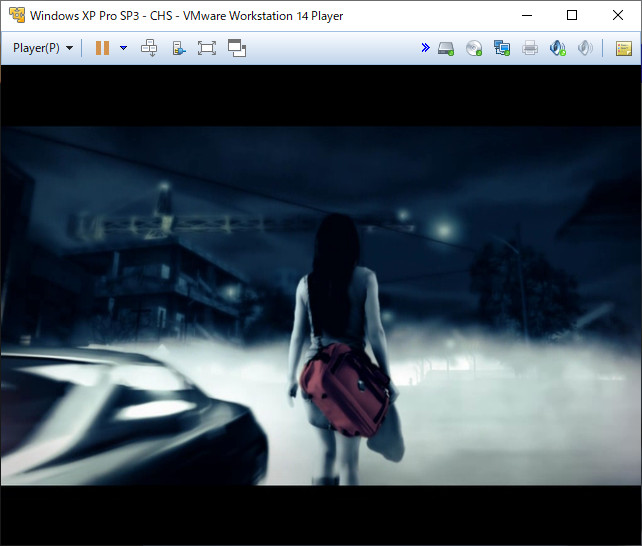
Task: Maximize the VMware Player window
Action: (x=572, y=16)
